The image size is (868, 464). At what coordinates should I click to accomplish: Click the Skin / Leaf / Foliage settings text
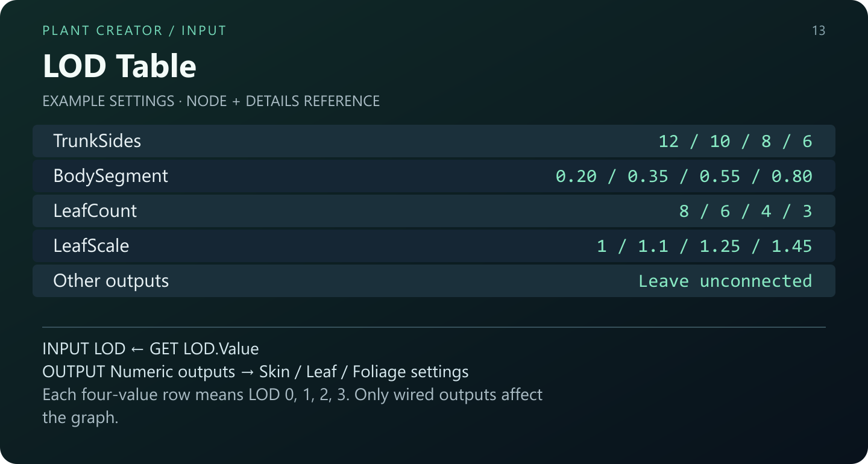[364, 372]
